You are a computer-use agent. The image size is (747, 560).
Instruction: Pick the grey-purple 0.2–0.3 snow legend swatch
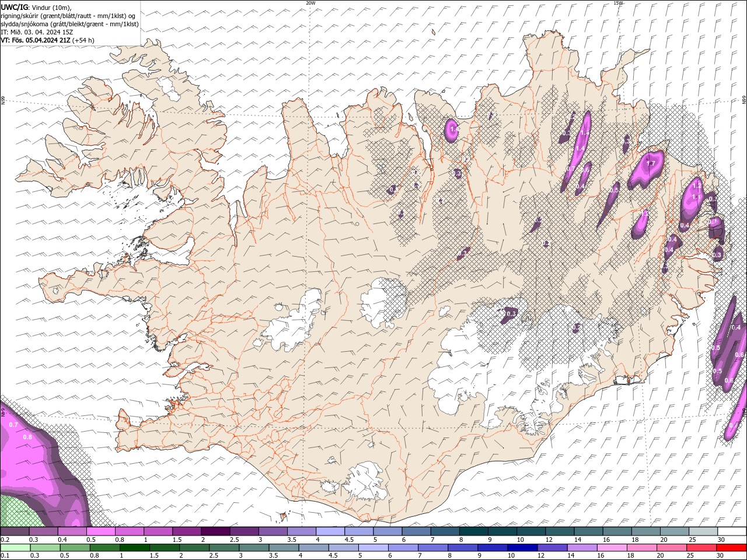(15, 531)
